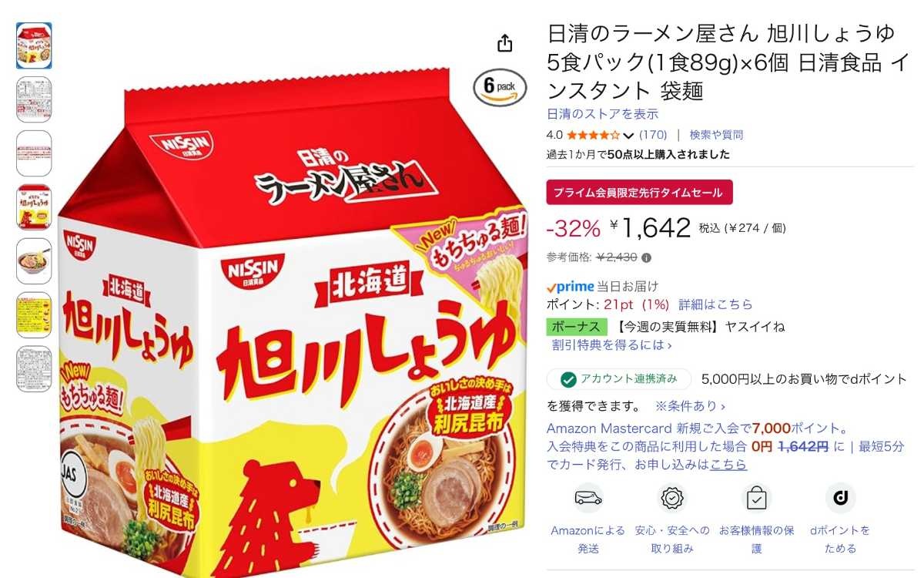Click the star rating icons
Screen dimensions: 924x578
point(594,135)
